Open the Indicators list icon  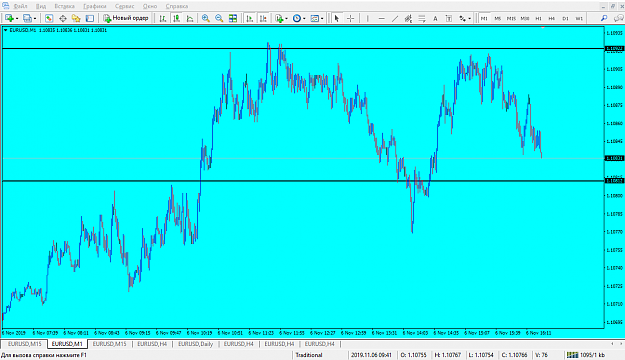point(279,18)
